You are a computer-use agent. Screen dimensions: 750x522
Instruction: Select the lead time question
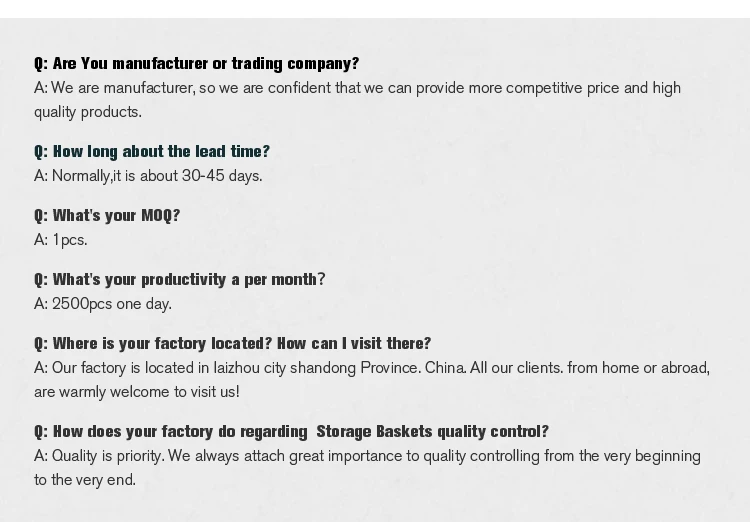[152, 152]
